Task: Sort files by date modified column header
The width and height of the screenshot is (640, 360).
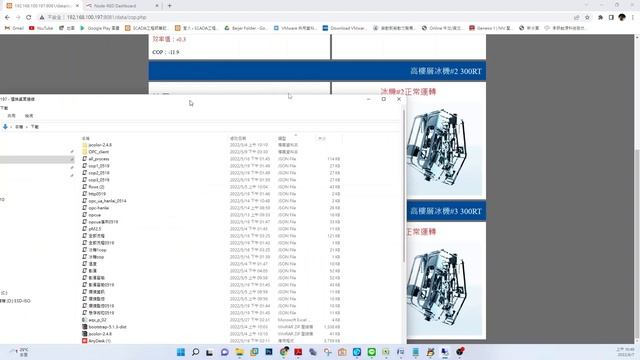Action: click(238, 138)
